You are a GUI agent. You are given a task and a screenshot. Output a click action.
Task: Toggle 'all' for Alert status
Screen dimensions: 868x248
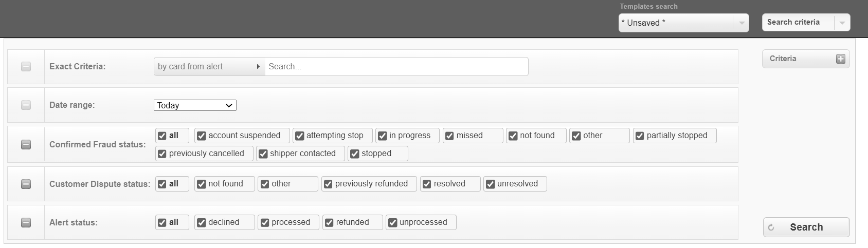[162, 223]
